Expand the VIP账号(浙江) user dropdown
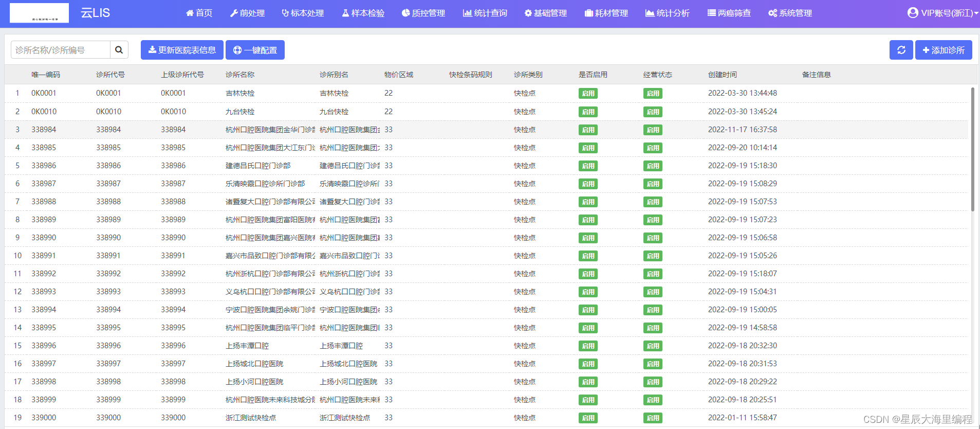980x429 pixels. [943, 13]
